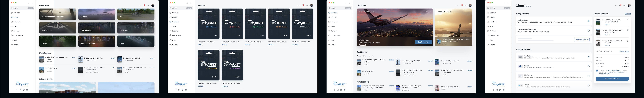The width and height of the screenshot is (644, 98).
Task: Click the profile avatar in Checkout window
Action: (x=629, y=5)
